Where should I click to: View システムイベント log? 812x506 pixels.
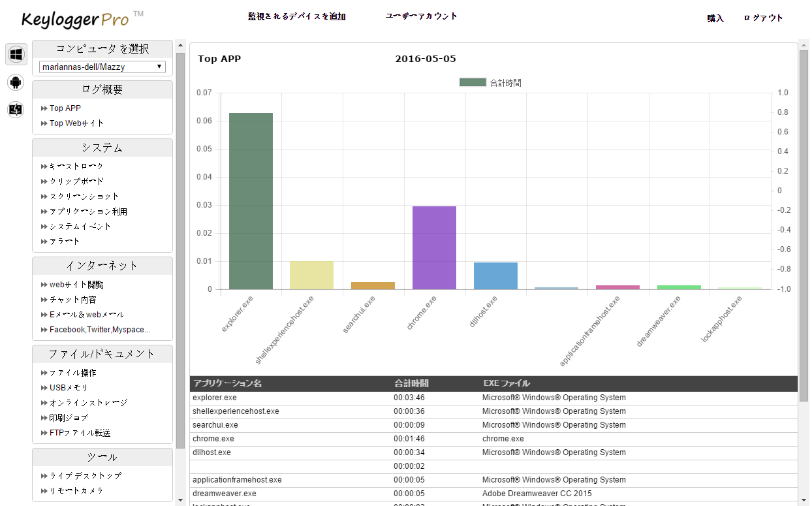pyautogui.click(x=80, y=227)
